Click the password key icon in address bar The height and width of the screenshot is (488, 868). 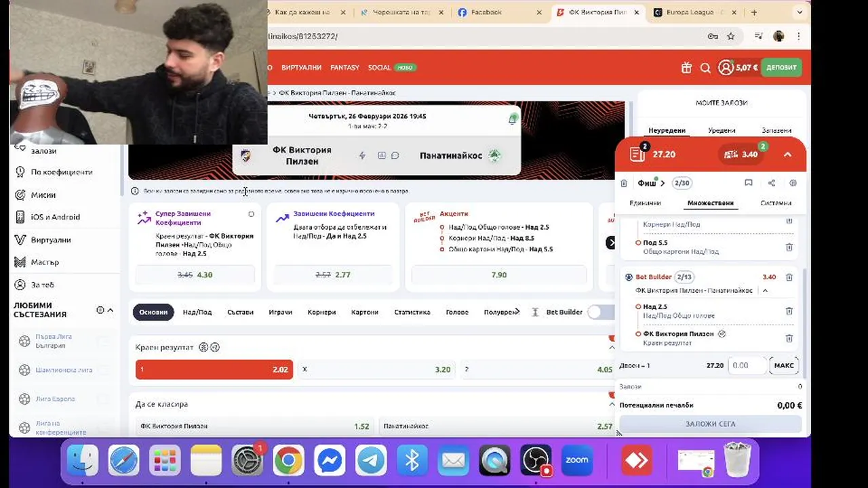[713, 37]
